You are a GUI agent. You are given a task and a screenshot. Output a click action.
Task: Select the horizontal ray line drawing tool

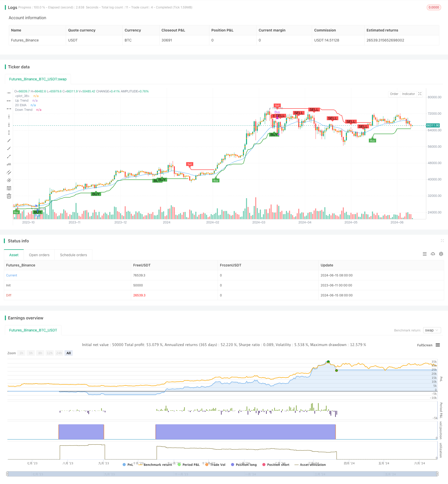click(9, 101)
